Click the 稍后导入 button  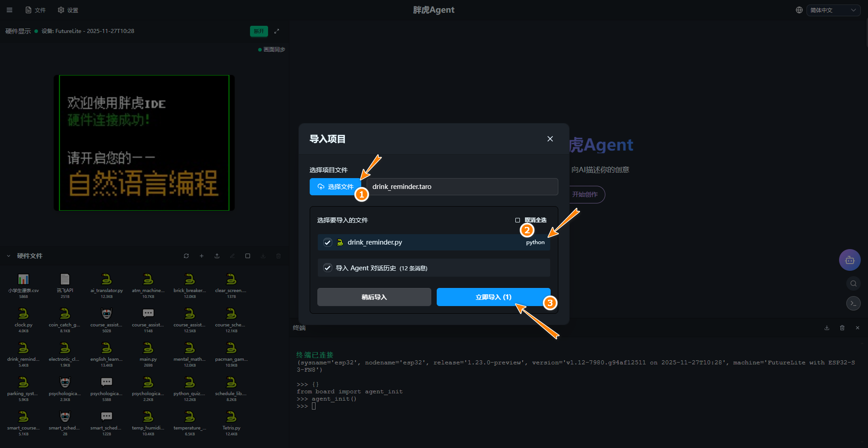(x=374, y=297)
